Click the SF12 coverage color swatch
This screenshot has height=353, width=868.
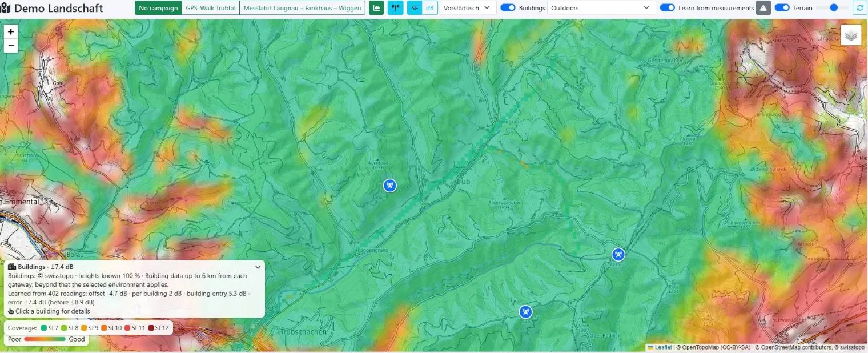[151, 328]
